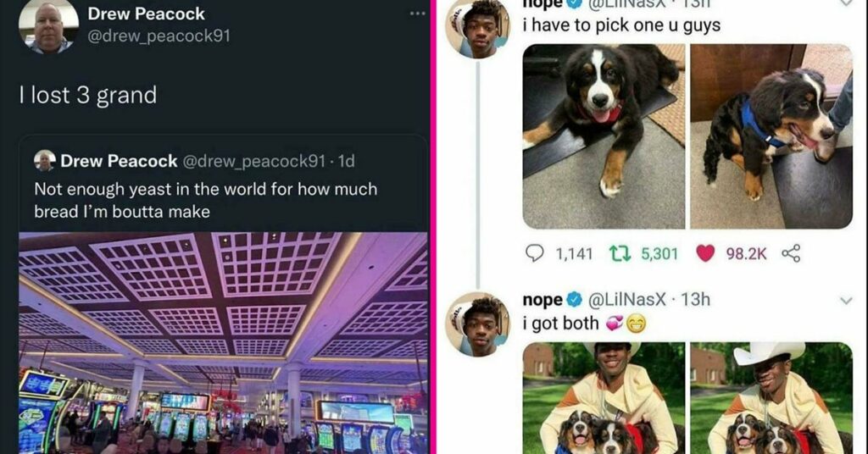Image resolution: width=868 pixels, height=454 pixels.
Task: Open the quoted 'Not enough yeast' tweet text
Action: pyautogui.click(x=206, y=200)
